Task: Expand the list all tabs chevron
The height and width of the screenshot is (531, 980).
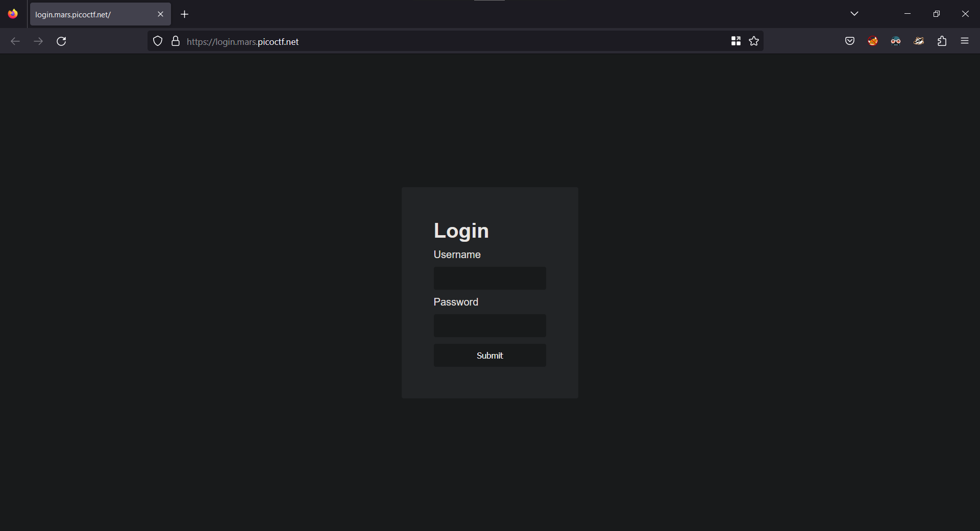Action: pos(854,14)
